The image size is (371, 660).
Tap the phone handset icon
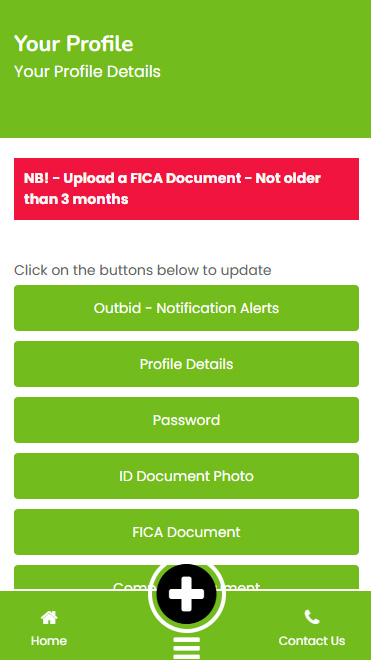pyautogui.click(x=312, y=617)
